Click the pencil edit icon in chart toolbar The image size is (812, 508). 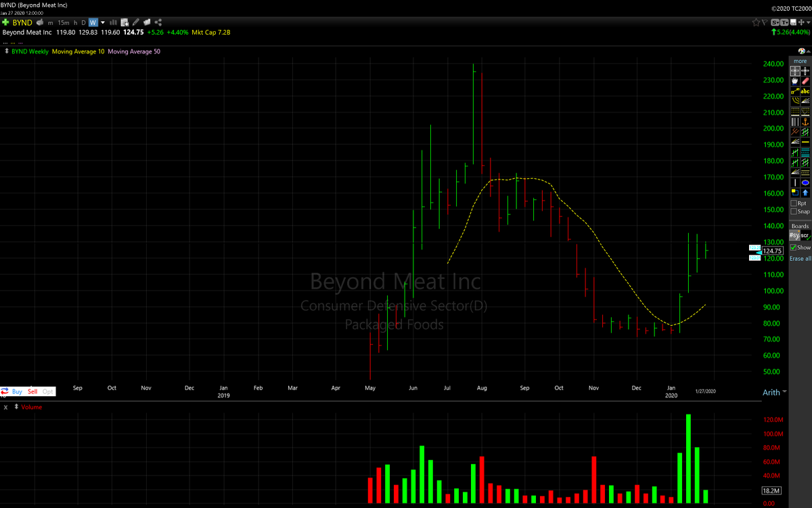coord(135,23)
